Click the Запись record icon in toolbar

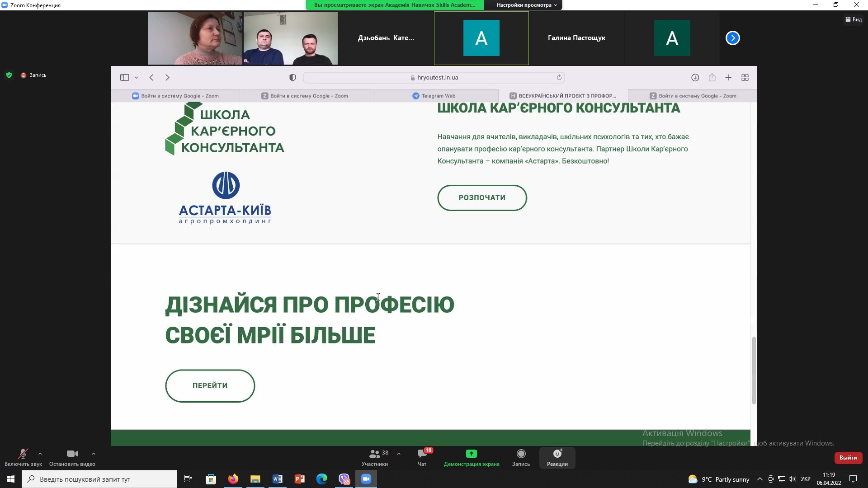coord(521,454)
